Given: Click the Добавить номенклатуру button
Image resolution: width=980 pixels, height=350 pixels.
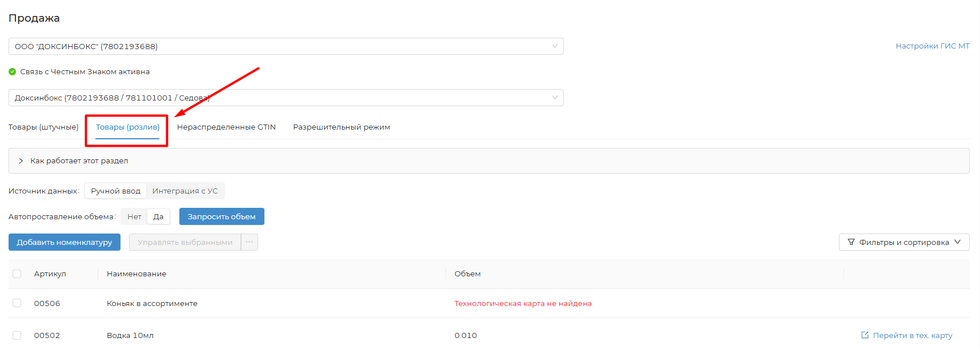Looking at the screenshot, I should click(x=65, y=242).
